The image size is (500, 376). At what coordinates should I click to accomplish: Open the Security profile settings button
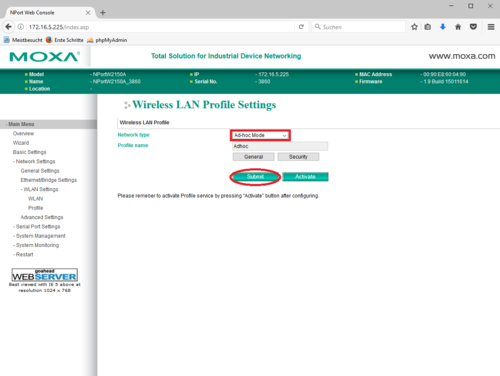pyautogui.click(x=298, y=157)
